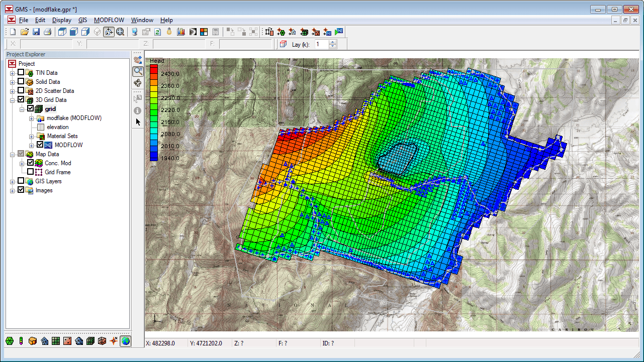Select the elevation dataset item
This screenshot has height=362, width=644.
tap(57, 127)
